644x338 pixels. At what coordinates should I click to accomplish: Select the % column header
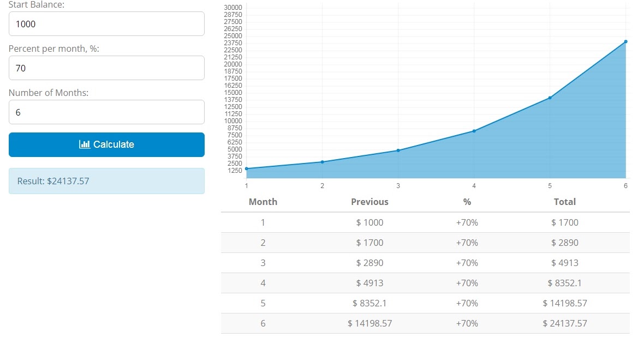click(x=467, y=202)
